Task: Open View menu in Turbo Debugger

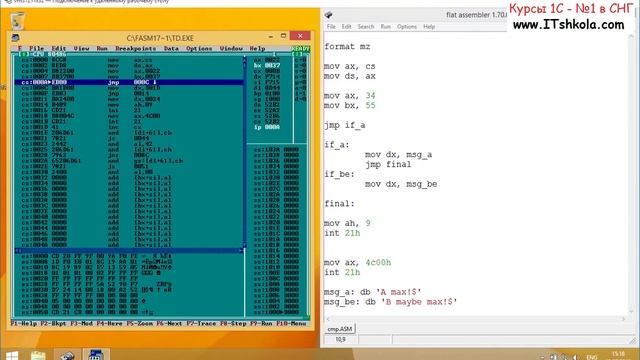Action: point(81,48)
